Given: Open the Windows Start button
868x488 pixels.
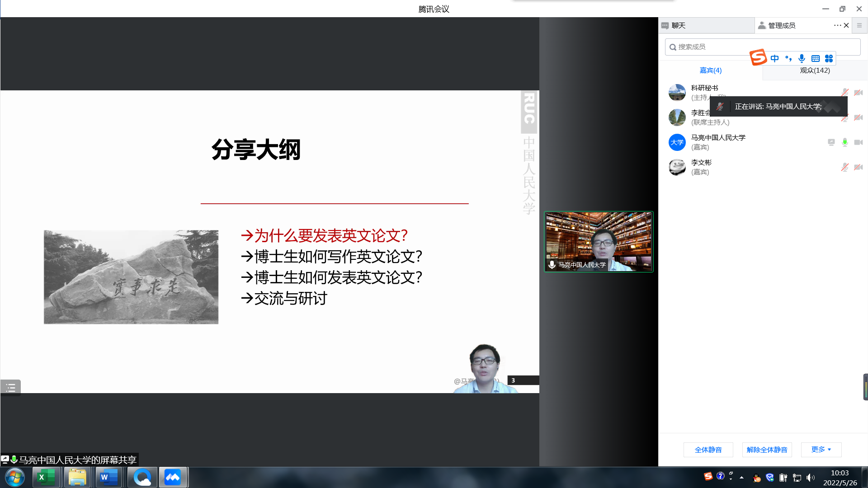Looking at the screenshot, I should point(15,478).
